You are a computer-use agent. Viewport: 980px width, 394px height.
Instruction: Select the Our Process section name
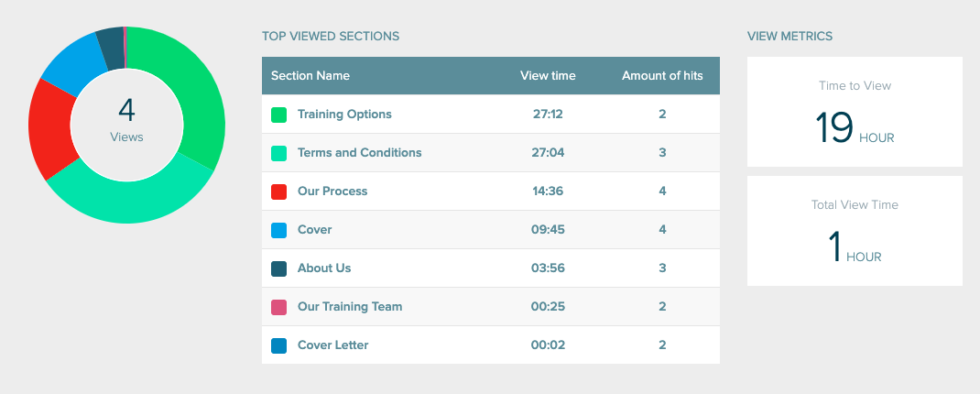click(332, 192)
